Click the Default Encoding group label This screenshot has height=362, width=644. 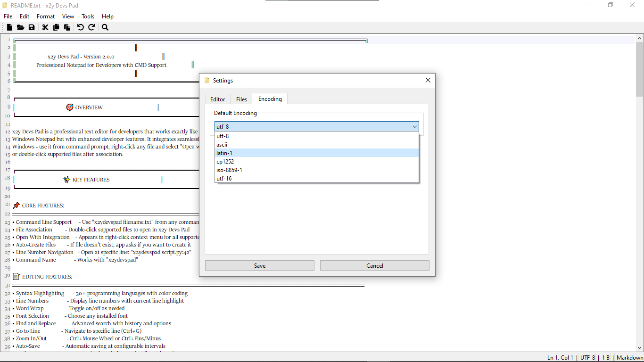click(235, 113)
